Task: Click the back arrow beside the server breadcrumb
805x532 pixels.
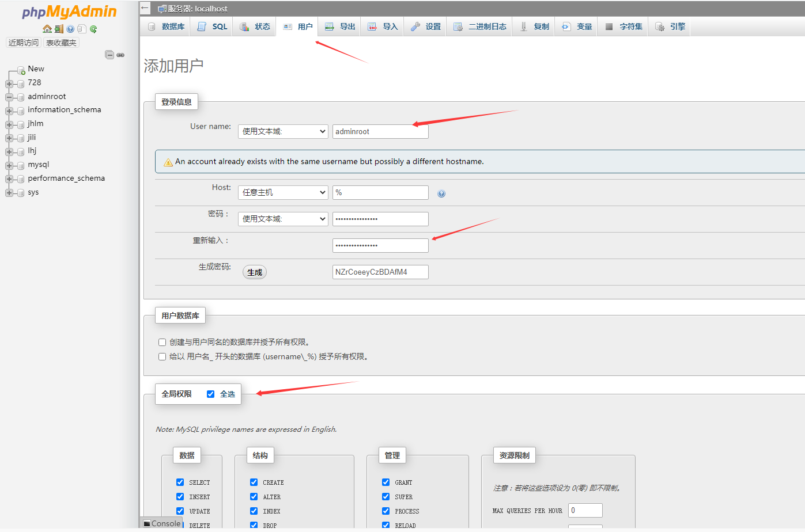Action: (x=145, y=8)
